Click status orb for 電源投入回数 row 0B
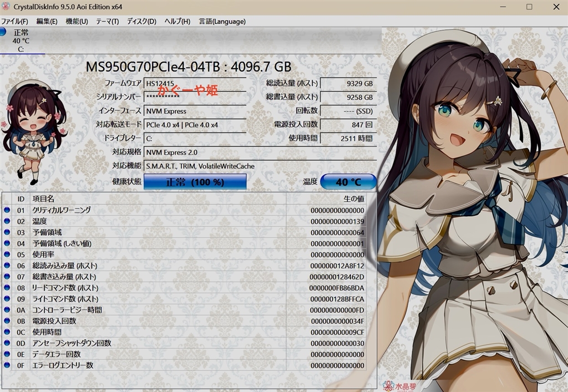This screenshot has height=392, width=568. coord(7,321)
